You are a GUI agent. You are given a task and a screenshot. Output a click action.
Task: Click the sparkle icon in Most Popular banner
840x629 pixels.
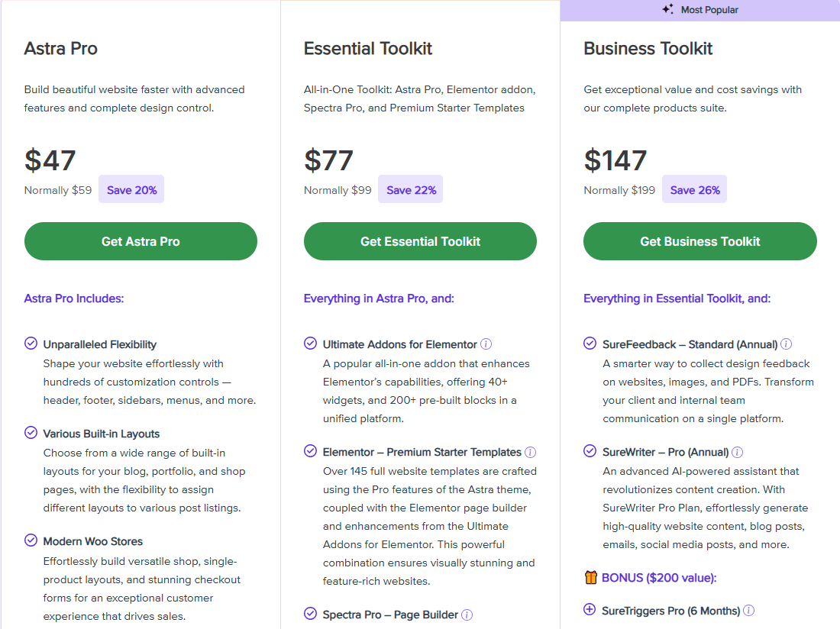coord(667,10)
